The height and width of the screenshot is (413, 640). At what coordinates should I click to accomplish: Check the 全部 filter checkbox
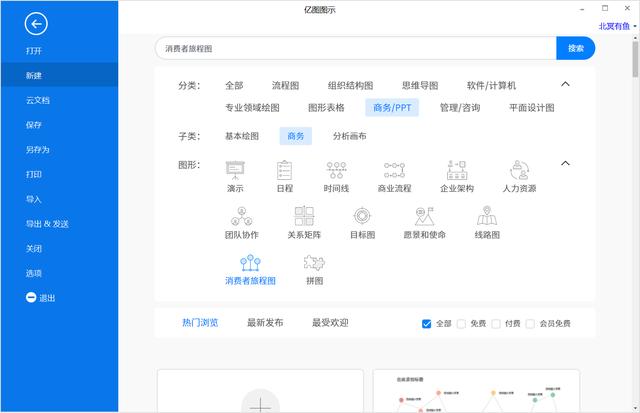427,324
